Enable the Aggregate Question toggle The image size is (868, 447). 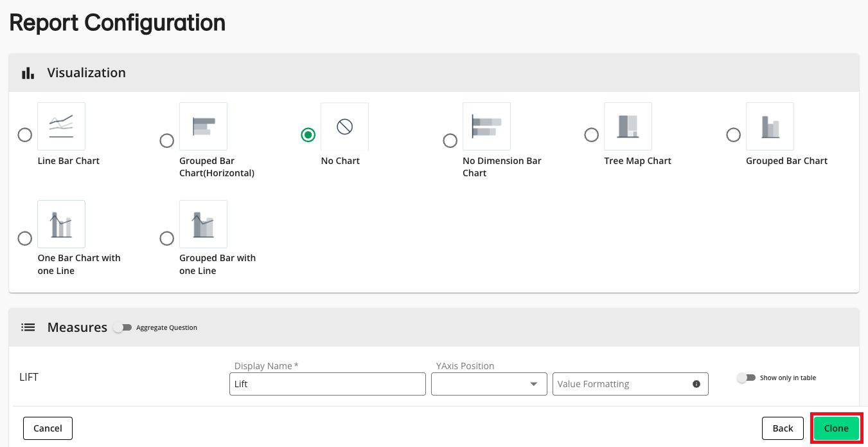point(122,327)
